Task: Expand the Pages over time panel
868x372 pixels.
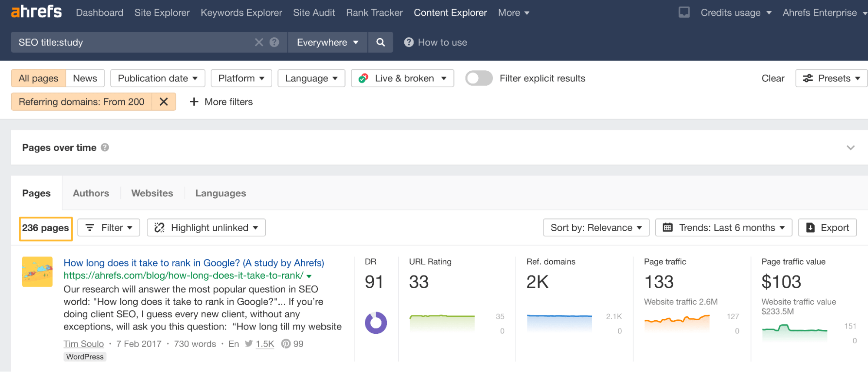Action: click(850, 148)
